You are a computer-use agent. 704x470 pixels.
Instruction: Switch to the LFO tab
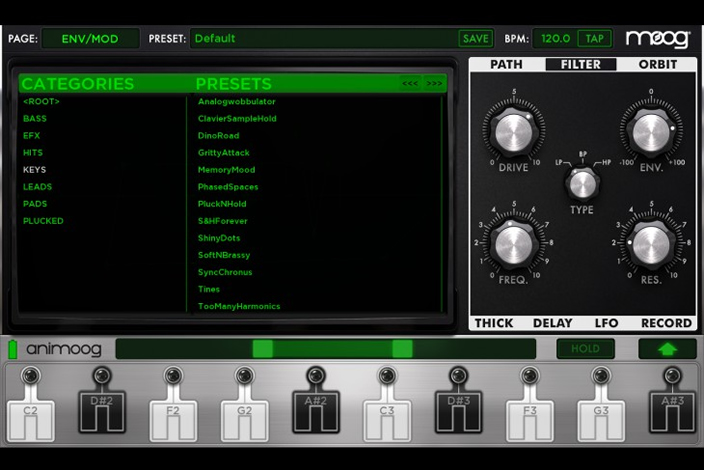[x=607, y=323]
